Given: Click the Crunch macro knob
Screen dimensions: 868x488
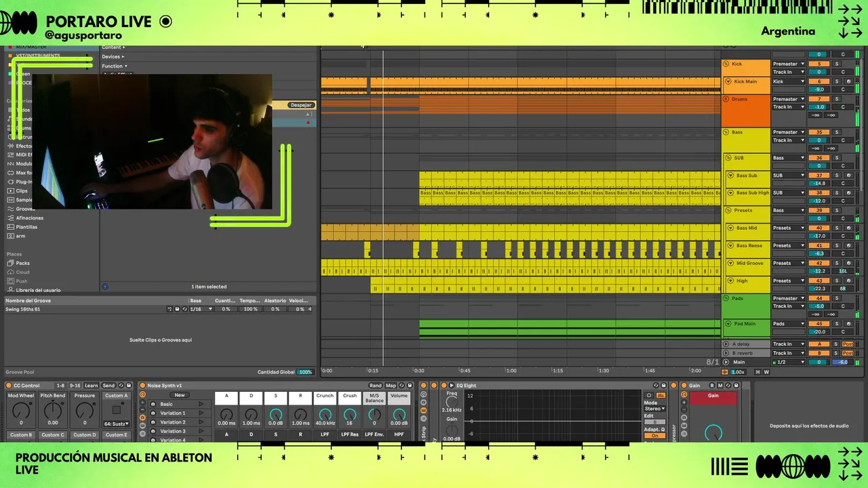Looking at the screenshot, I should [325, 414].
